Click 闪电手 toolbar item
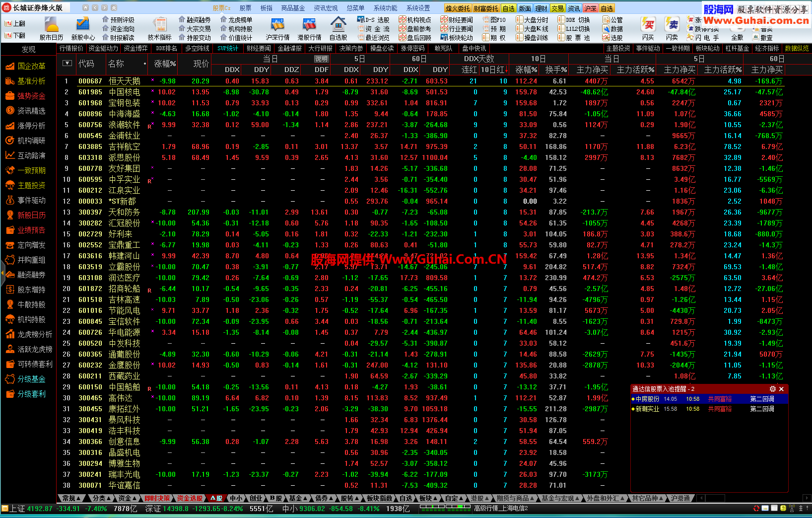 tap(703, 38)
